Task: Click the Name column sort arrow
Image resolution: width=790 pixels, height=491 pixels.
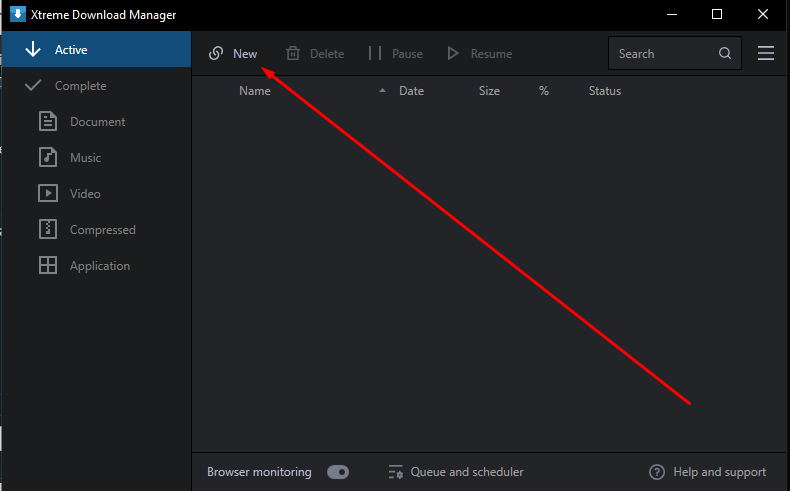Action: (382, 91)
